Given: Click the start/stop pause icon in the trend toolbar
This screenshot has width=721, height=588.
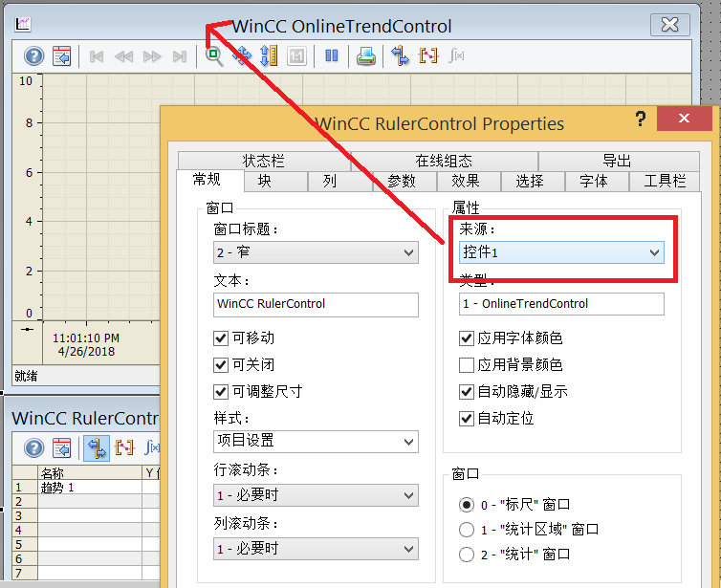Looking at the screenshot, I should (332, 56).
